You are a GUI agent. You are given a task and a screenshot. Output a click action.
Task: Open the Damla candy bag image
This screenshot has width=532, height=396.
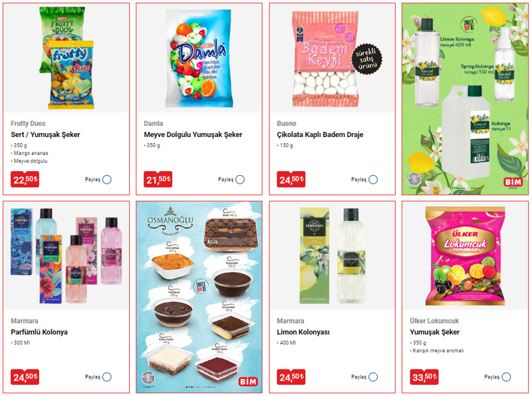[x=199, y=58]
